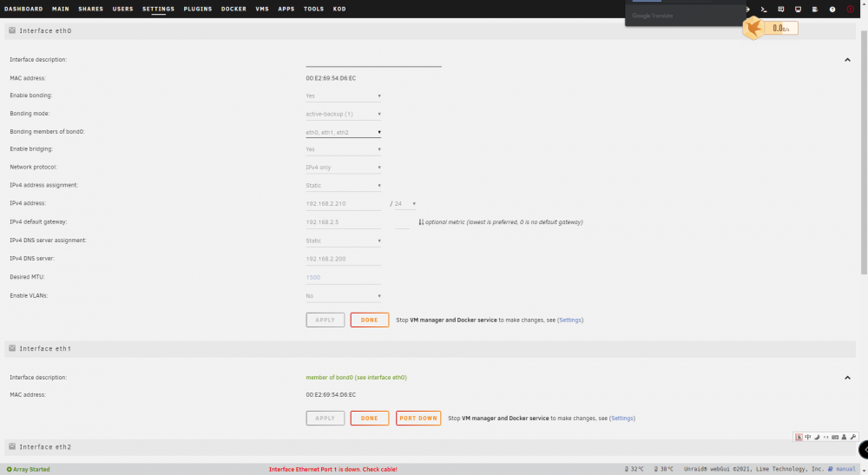
Task: Open the Dashboard menu
Action: tap(23, 9)
